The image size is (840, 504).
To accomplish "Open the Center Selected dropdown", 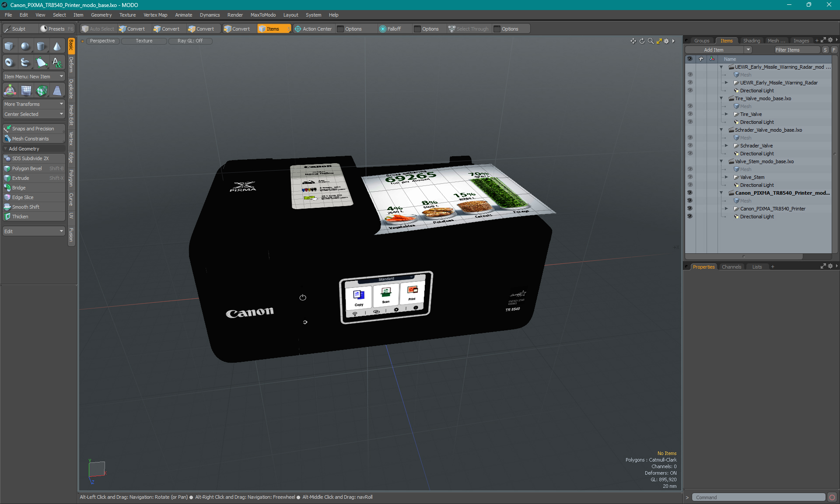I will pyautogui.click(x=34, y=114).
